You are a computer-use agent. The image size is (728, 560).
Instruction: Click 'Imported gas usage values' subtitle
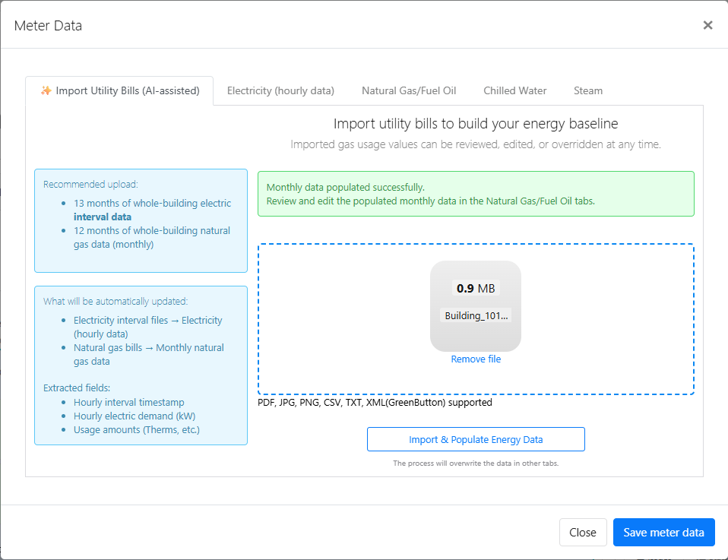[x=476, y=144]
